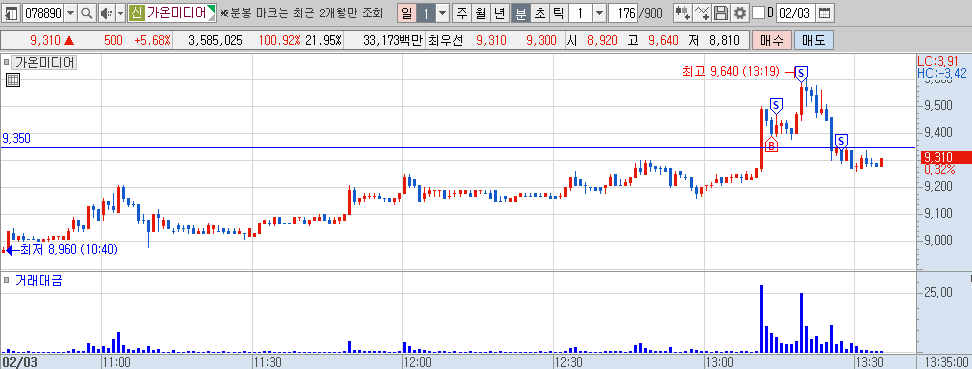Tick the D checkbox beside the date
This screenshot has width=972, height=369.
click(758, 12)
